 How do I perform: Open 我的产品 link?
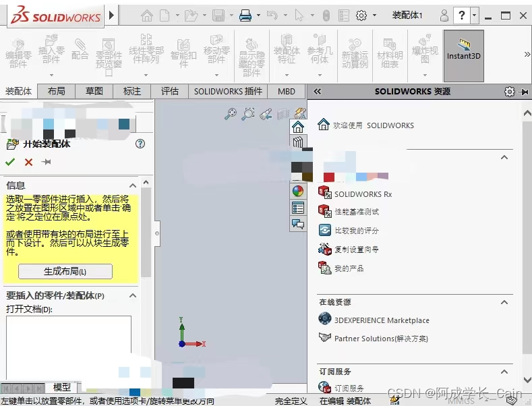pyautogui.click(x=341, y=268)
